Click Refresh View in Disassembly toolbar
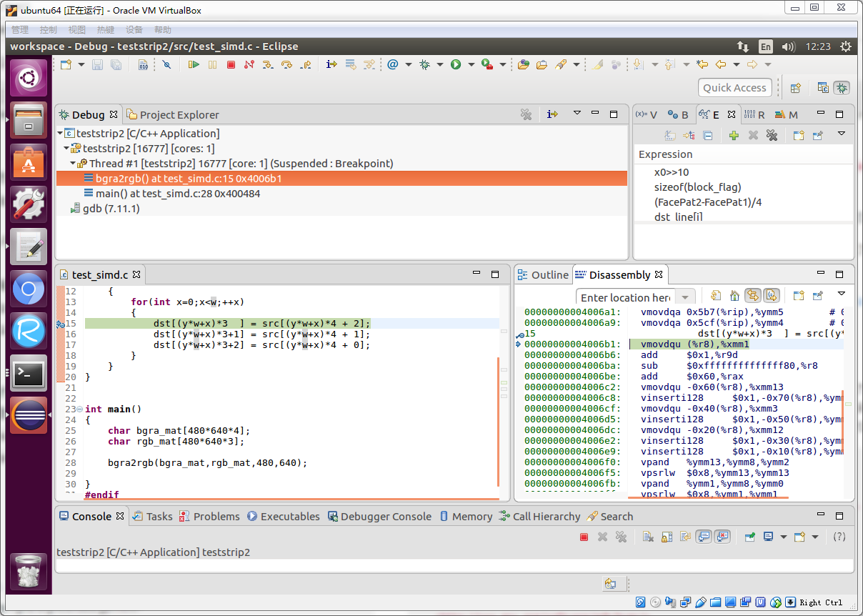Image resolution: width=863 pixels, height=616 pixels. (x=715, y=296)
